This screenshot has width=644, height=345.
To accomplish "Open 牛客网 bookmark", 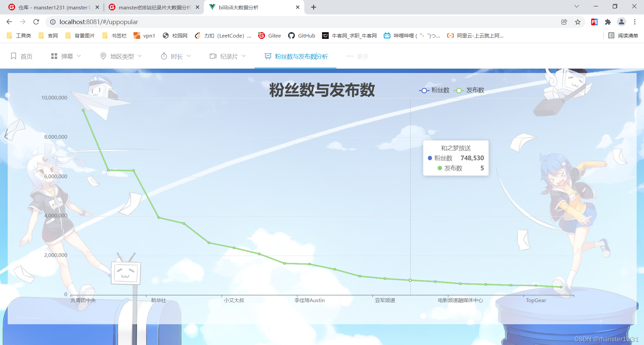I will [350, 36].
